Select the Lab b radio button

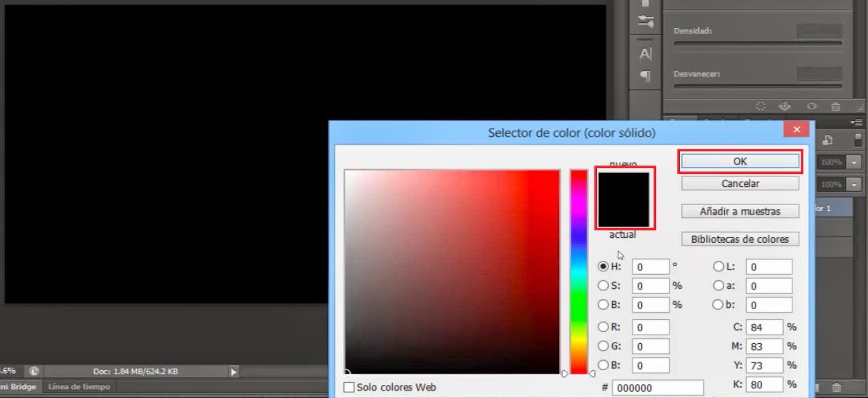[x=718, y=305]
